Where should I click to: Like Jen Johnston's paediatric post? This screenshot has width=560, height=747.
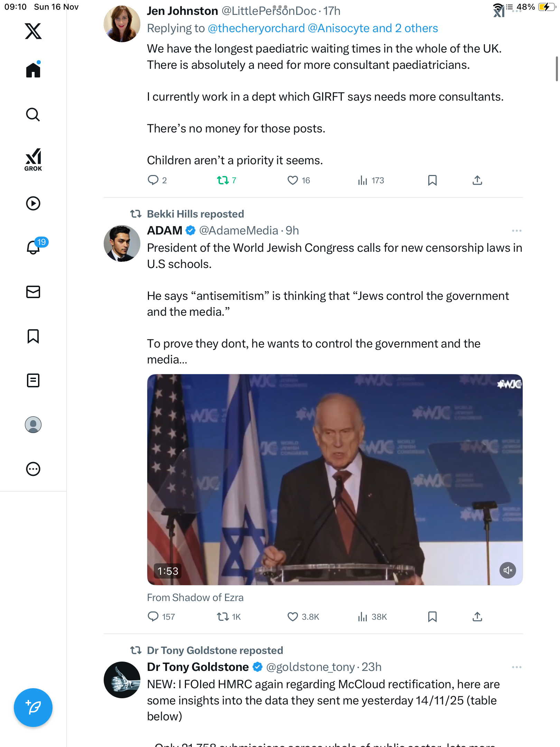293,180
